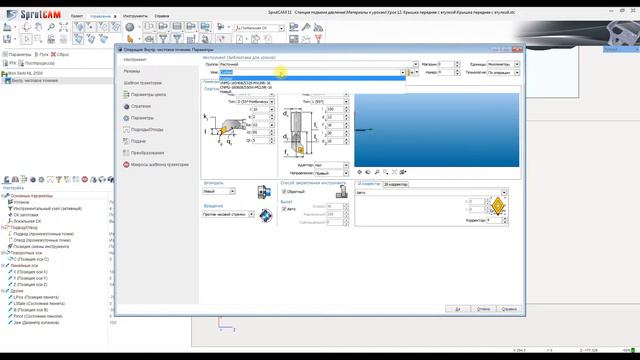Click the Пуск run button

41,54
